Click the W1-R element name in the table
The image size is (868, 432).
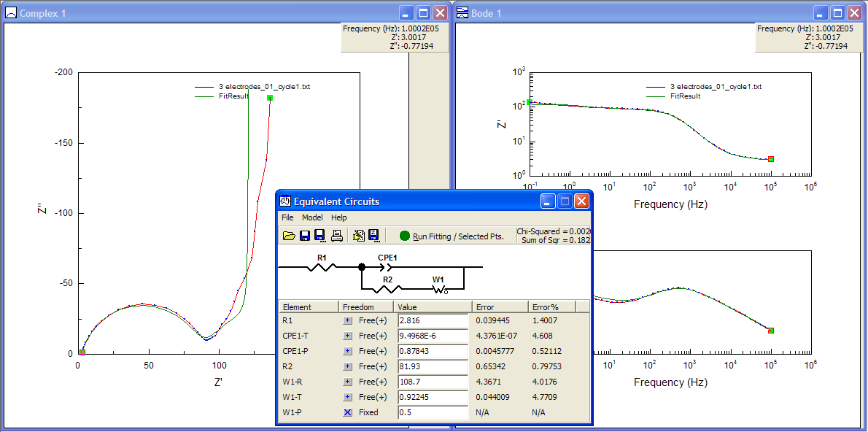[x=291, y=382]
